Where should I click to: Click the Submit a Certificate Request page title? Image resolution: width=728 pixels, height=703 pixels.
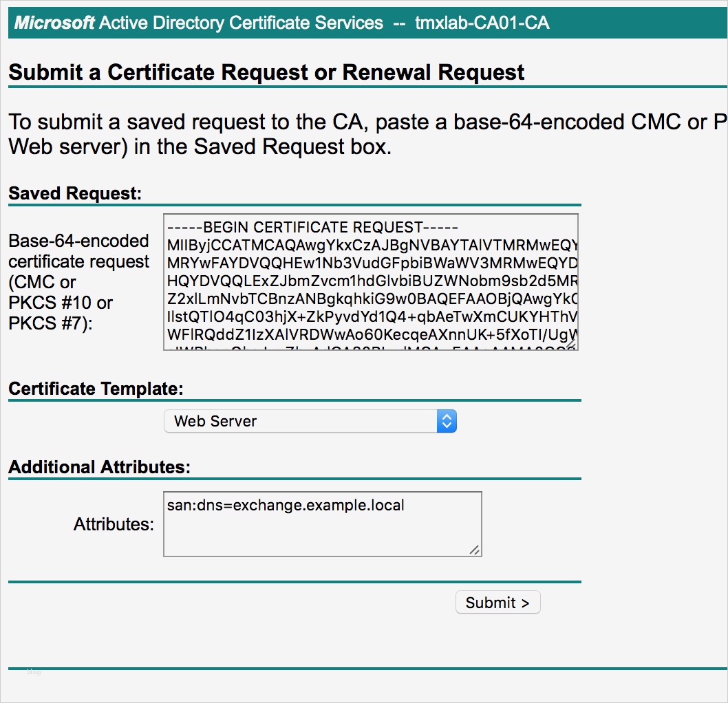click(x=266, y=72)
